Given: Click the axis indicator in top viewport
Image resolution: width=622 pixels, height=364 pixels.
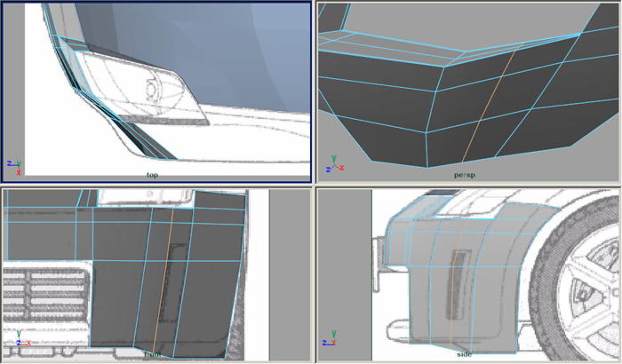Looking at the screenshot, I should (13, 166).
